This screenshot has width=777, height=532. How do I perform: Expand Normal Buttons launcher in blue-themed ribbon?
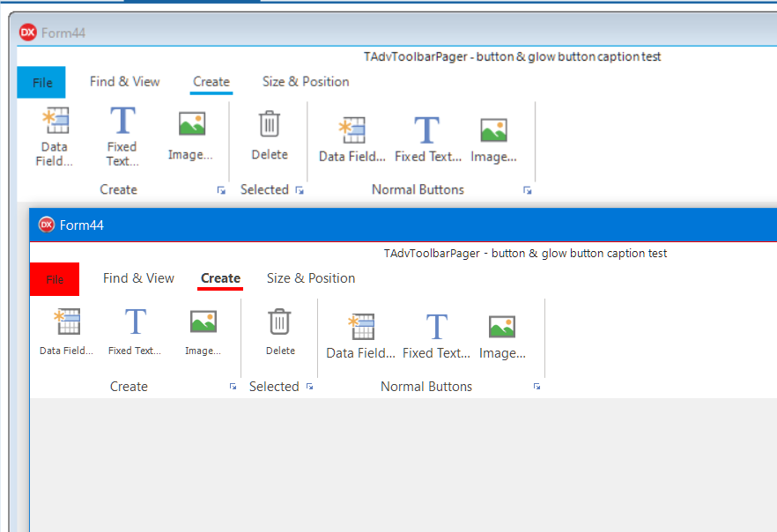(527, 190)
